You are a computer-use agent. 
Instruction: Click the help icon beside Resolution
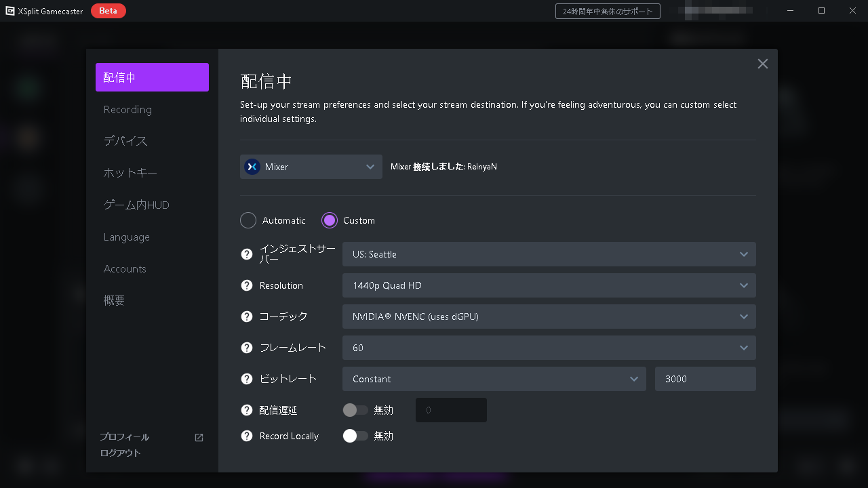coord(247,285)
